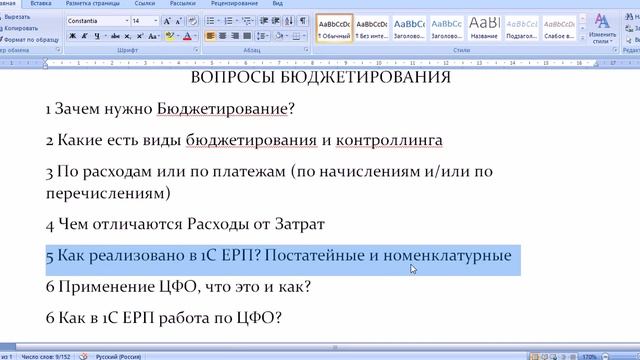Open the Шрифт dialog launcher
The width and height of the screenshot is (640, 360).
point(196,50)
